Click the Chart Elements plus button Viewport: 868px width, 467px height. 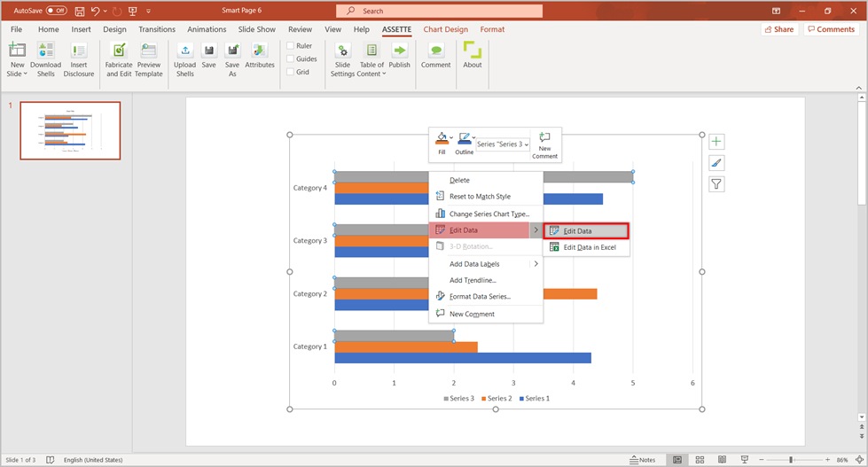click(716, 142)
